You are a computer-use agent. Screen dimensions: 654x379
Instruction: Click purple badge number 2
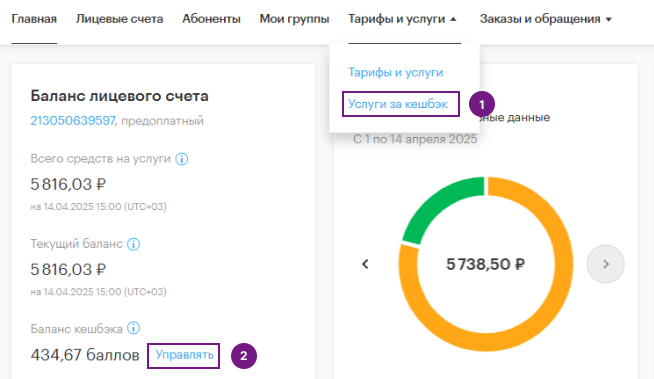tap(244, 356)
